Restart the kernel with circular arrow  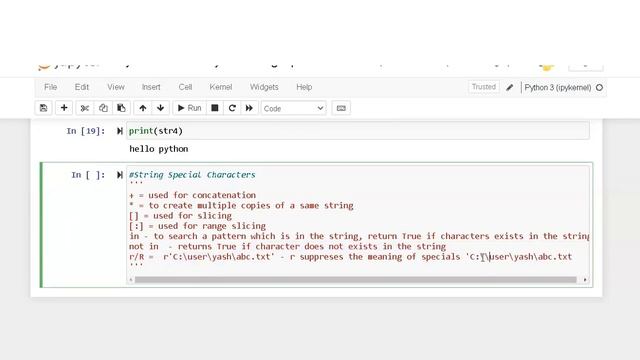coord(232,108)
